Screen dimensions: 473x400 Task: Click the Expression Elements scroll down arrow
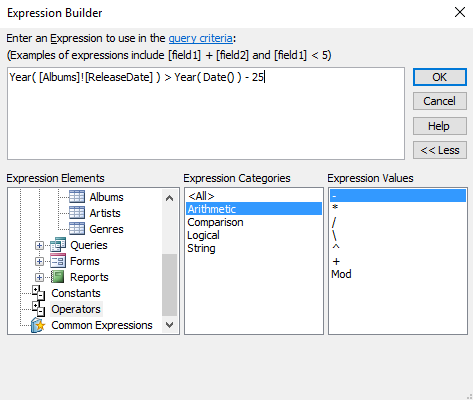pos(169,325)
